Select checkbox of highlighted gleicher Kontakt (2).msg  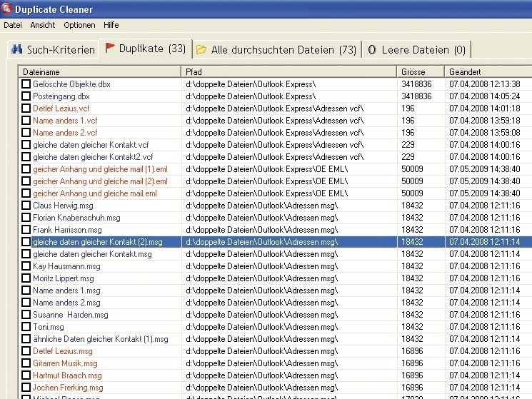pos(26,242)
